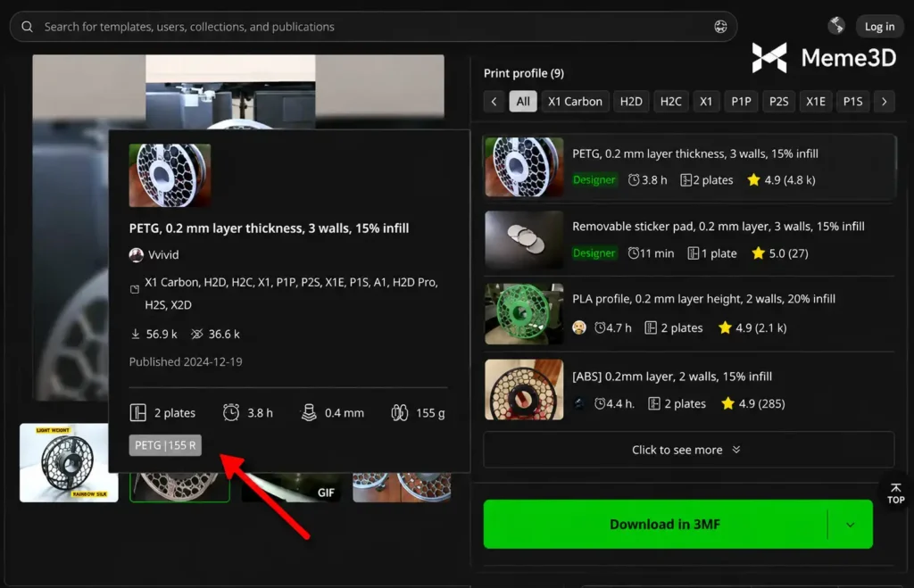The image size is (914, 588).
Task: Select the P1S filter tab
Action: tap(852, 102)
